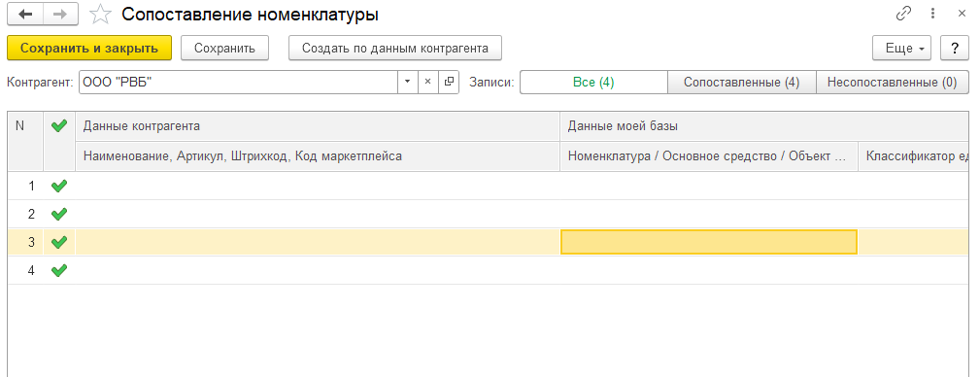Click the highlighted Номенклатура cell in row 3
Screen dimensions: 980x377
(x=709, y=242)
